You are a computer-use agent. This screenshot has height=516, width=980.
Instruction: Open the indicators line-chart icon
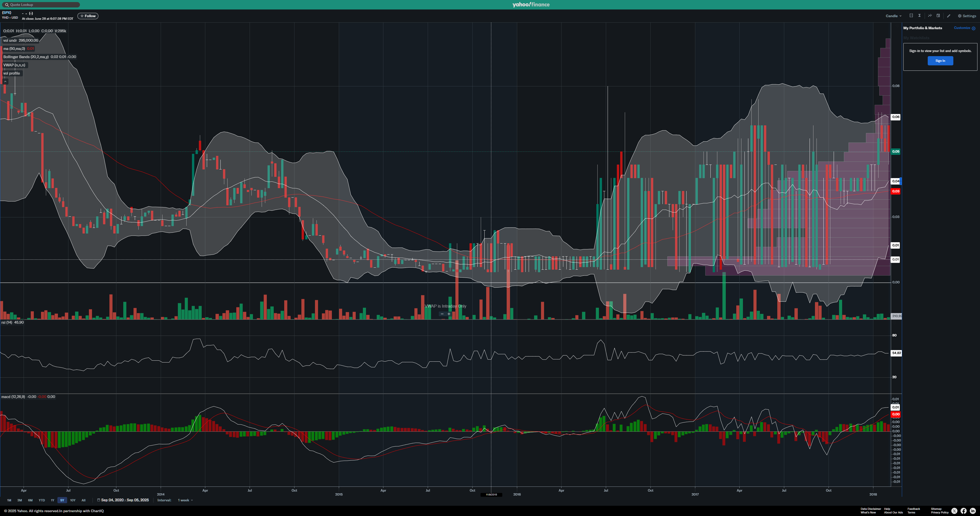click(930, 16)
